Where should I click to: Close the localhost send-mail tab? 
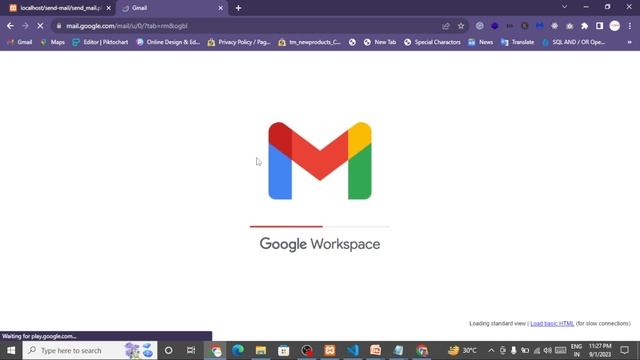(x=109, y=8)
